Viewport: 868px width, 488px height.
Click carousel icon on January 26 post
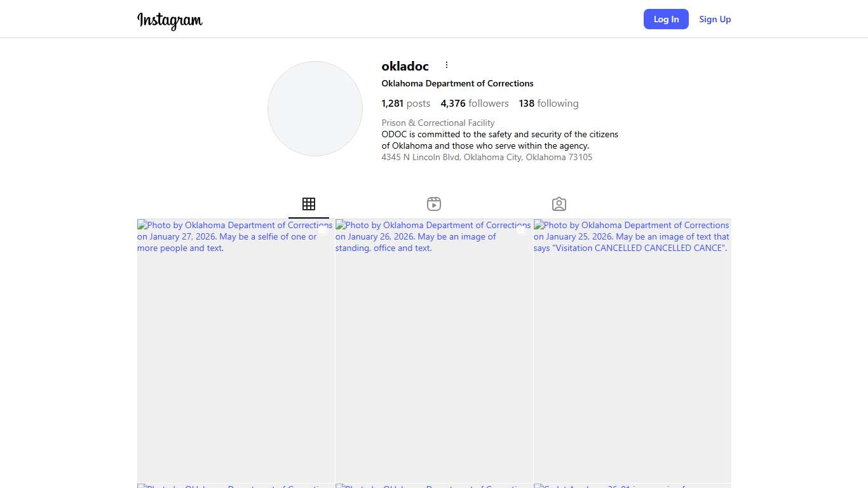(x=522, y=231)
